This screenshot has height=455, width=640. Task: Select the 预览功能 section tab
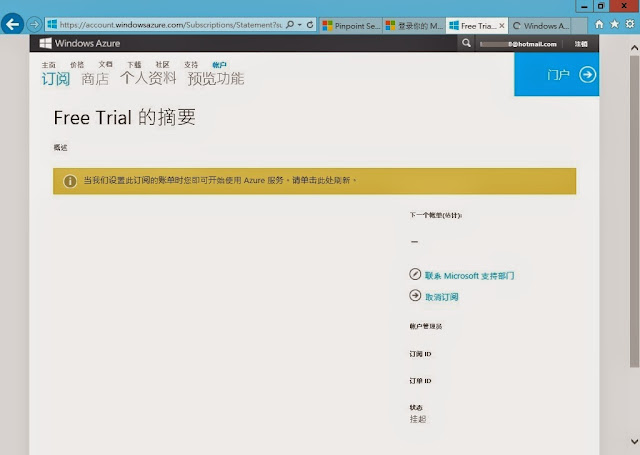216,78
